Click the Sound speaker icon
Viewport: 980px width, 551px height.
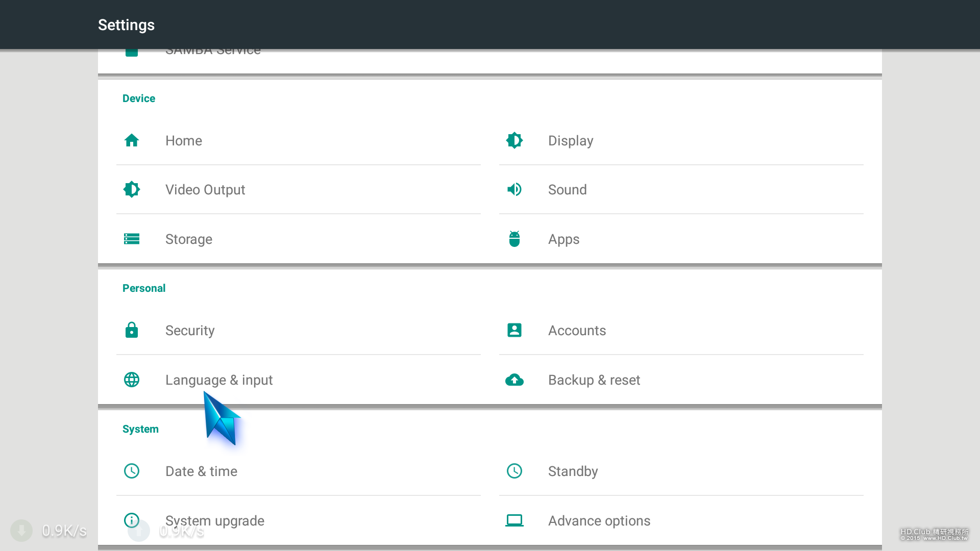pyautogui.click(x=514, y=189)
